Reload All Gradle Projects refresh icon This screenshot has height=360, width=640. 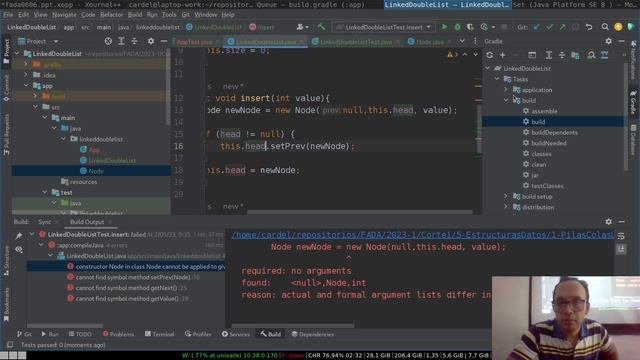click(489, 55)
